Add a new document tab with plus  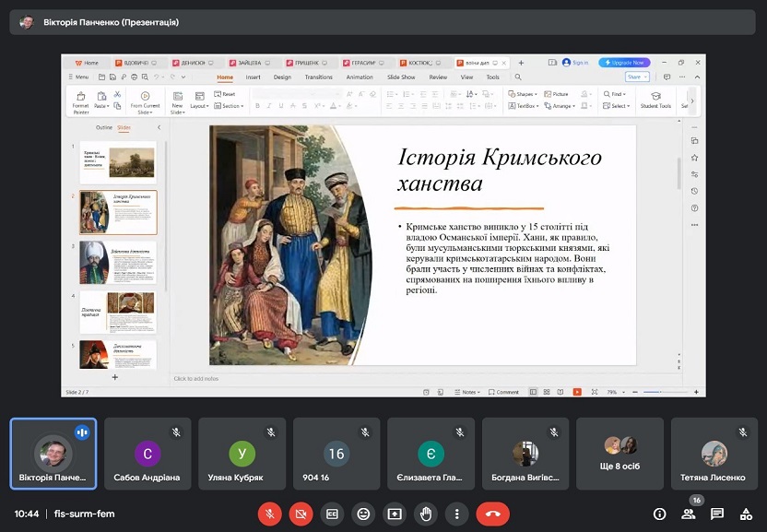click(x=521, y=63)
